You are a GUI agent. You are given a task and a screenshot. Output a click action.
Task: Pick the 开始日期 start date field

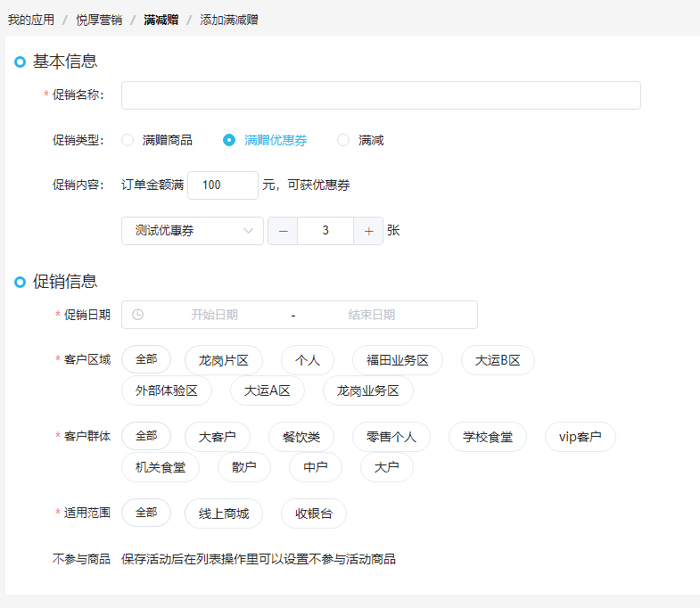215,315
